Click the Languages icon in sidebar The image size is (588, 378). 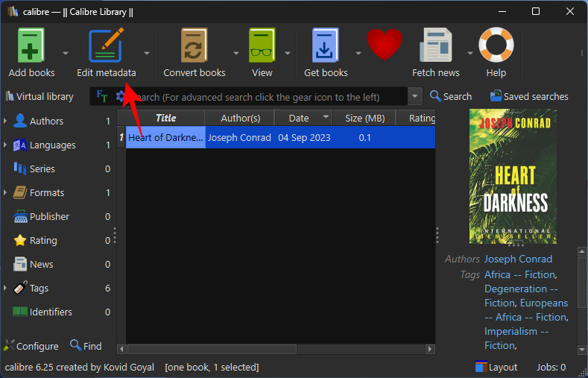pos(20,145)
